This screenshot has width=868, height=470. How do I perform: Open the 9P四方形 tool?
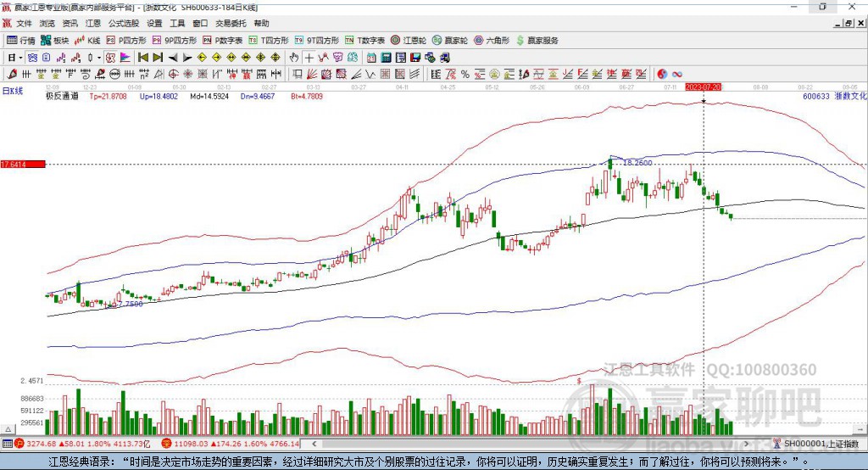[175, 41]
